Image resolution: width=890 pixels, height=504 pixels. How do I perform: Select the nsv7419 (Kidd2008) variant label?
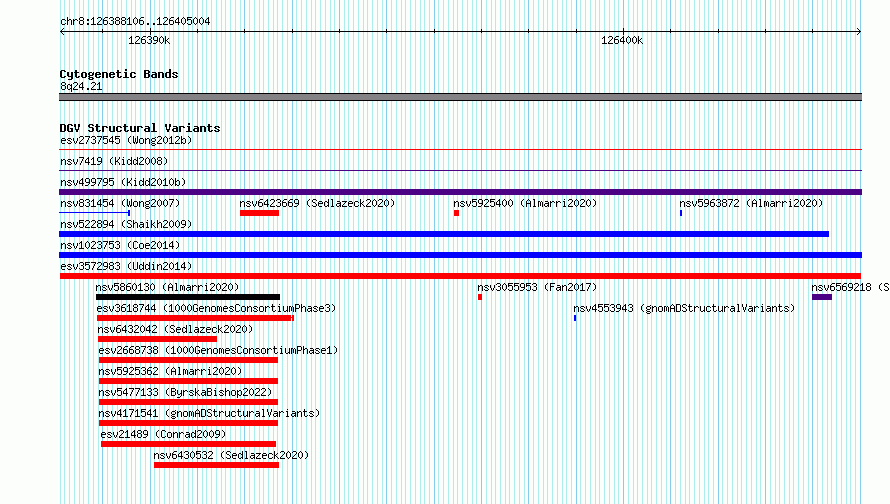tap(114, 161)
